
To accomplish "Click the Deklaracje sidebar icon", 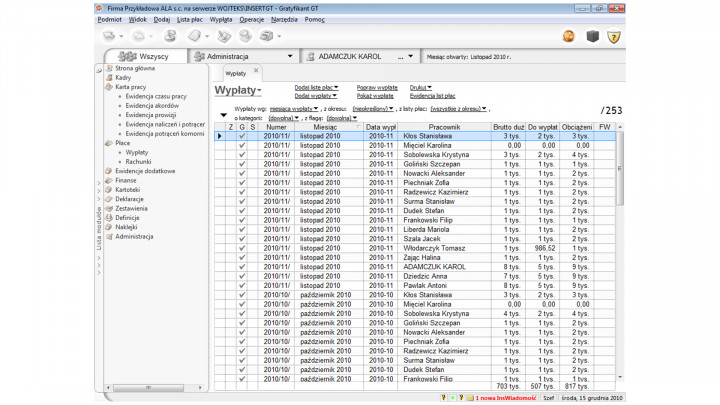I will (109, 199).
